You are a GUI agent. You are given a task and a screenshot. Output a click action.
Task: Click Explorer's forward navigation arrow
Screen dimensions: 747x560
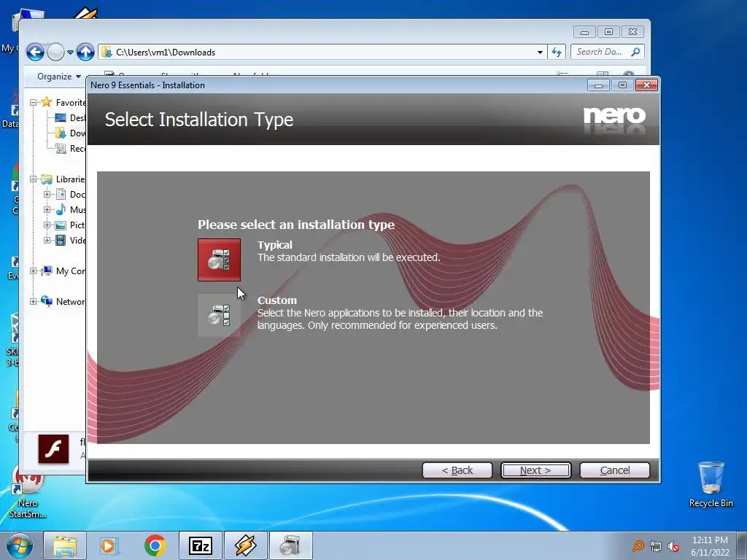point(55,52)
